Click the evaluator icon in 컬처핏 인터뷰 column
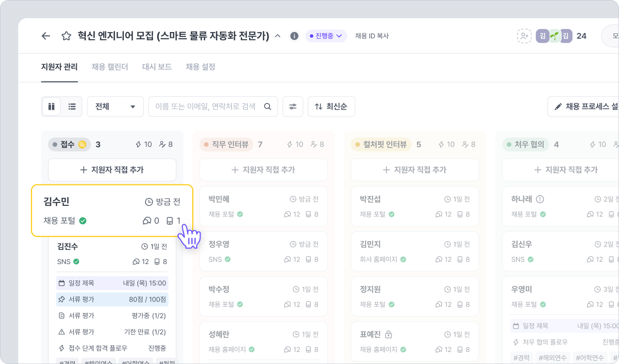The image size is (619, 364). pyautogui.click(x=466, y=144)
